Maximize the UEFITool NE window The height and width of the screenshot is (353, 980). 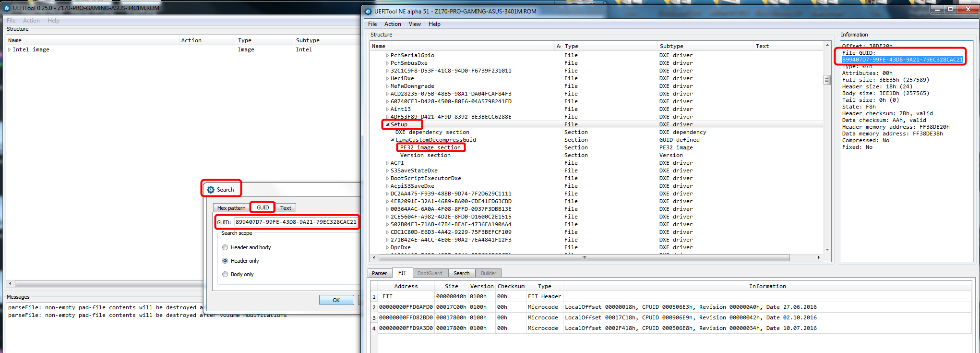[x=950, y=9]
